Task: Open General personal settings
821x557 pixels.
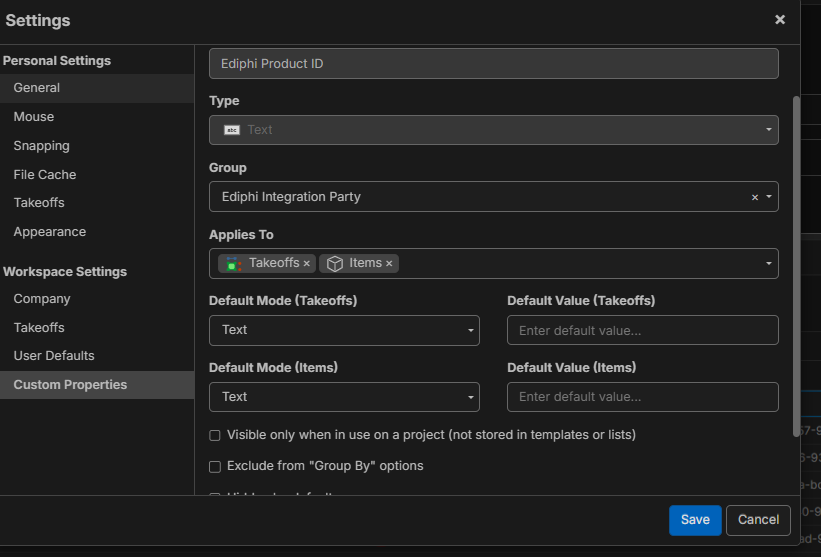Action: click(x=37, y=88)
